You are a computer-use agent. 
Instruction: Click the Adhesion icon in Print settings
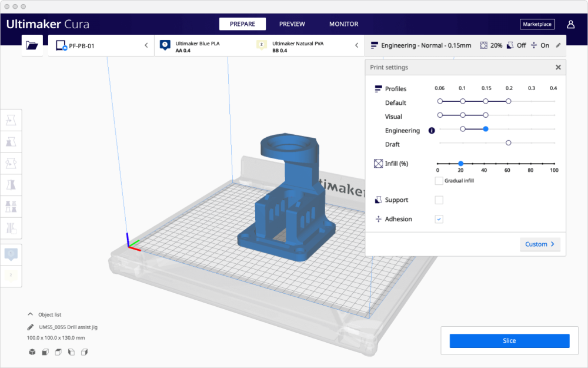[378, 219]
